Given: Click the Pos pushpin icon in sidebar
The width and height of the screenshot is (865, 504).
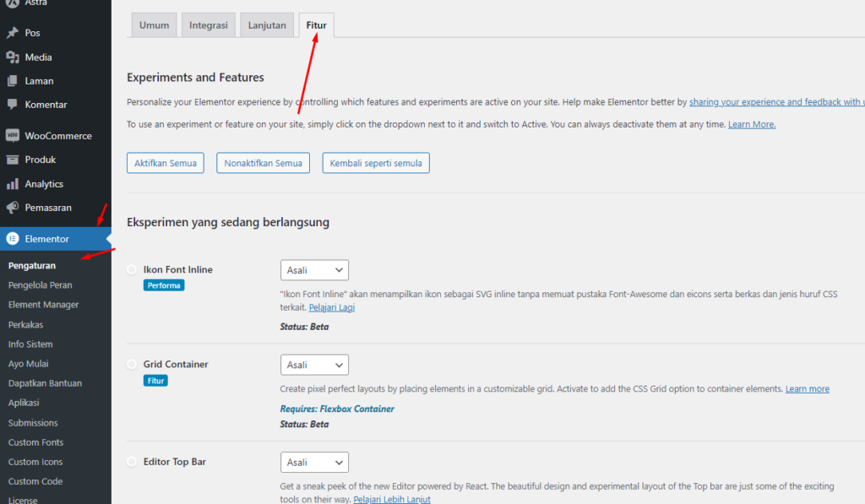Looking at the screenshot, I should point(13,33).
